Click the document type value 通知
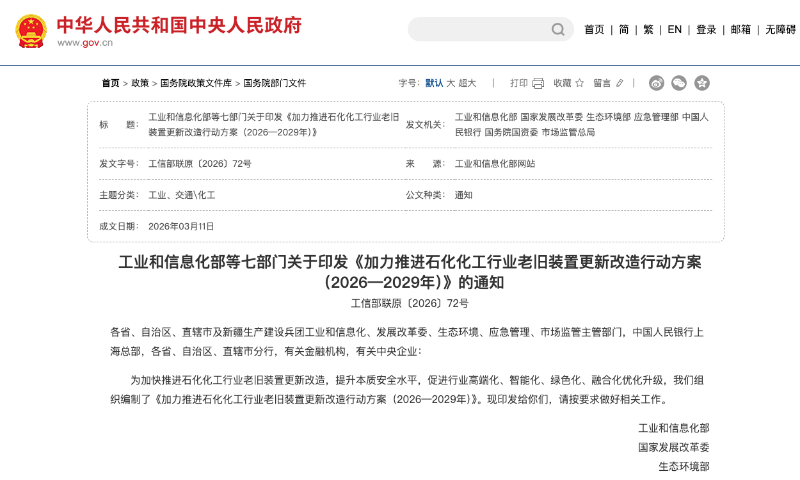Image resolution: width=800 pixels, height=480 pixels. tap(463, 195)
